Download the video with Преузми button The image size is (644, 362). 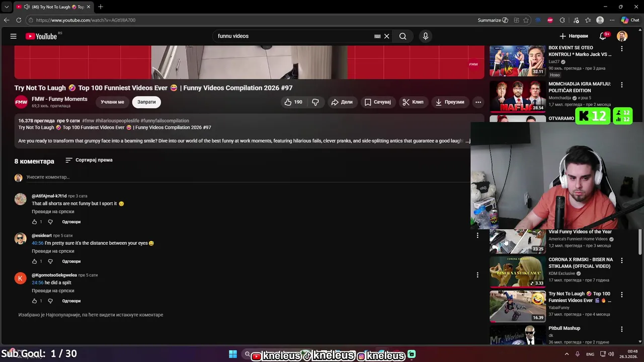450,102
